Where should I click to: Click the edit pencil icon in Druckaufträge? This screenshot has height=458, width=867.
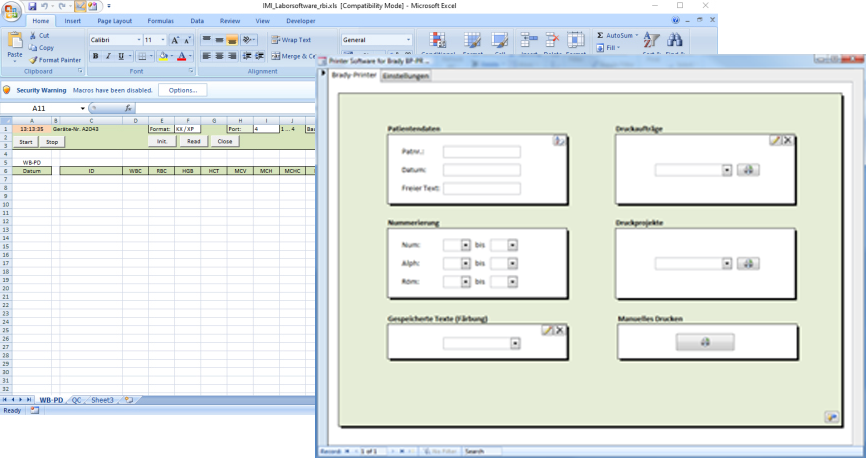775,140
